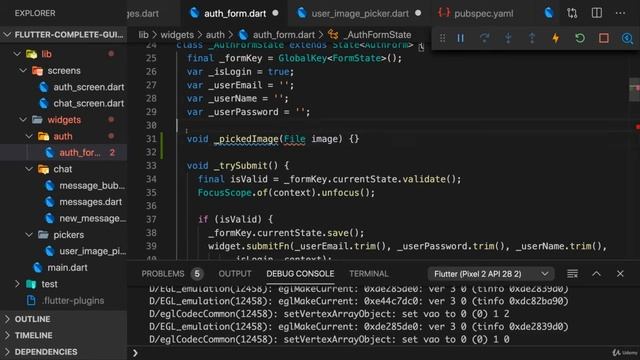Expand the test folder

tap(17, 284)
